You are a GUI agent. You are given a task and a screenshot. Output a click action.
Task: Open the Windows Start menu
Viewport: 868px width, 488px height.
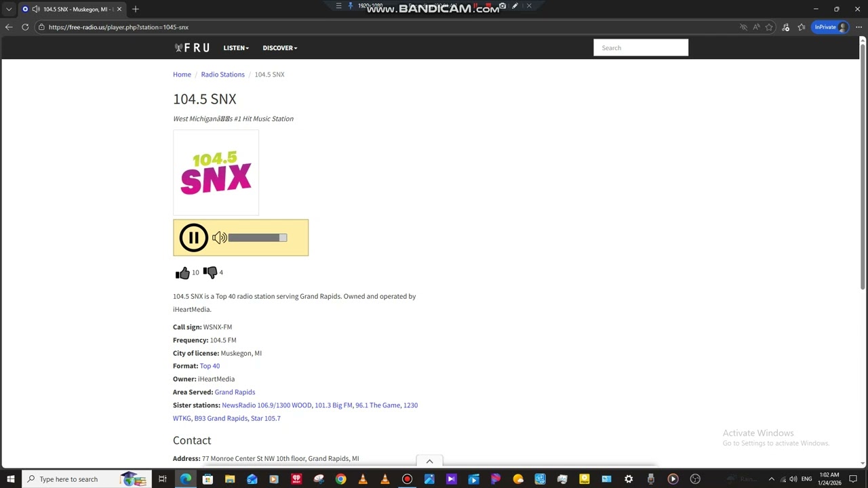(11, 479)
